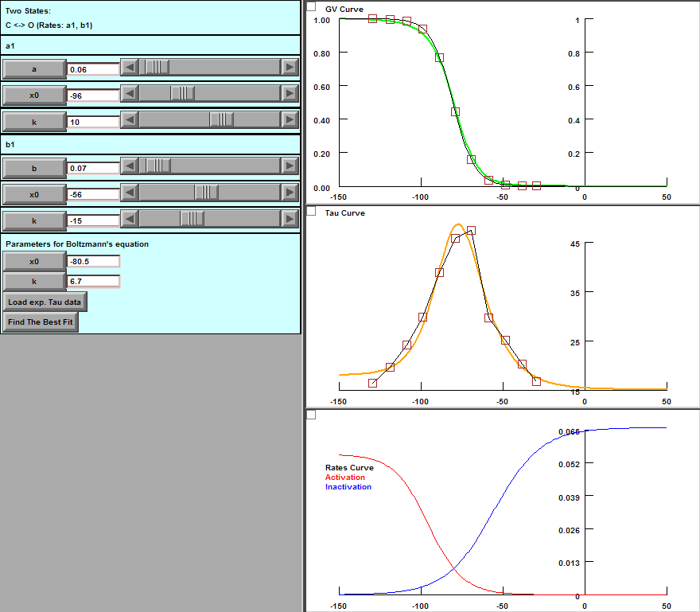Click right arrow of a1 k slider
This screenshot has height=612, width=700.
pyautogui.click(x=290, y=120)
